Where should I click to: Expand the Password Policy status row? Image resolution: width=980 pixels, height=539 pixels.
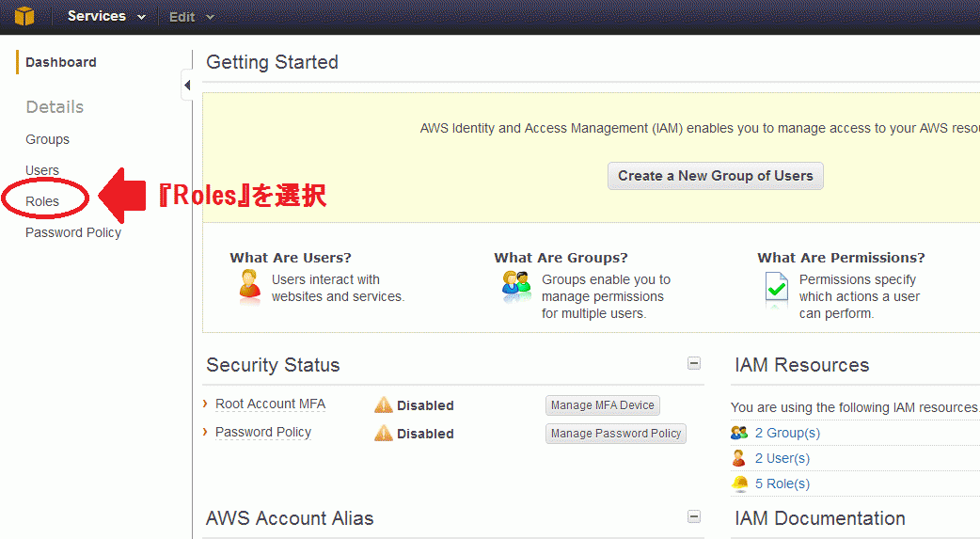[x=205, y=432]
